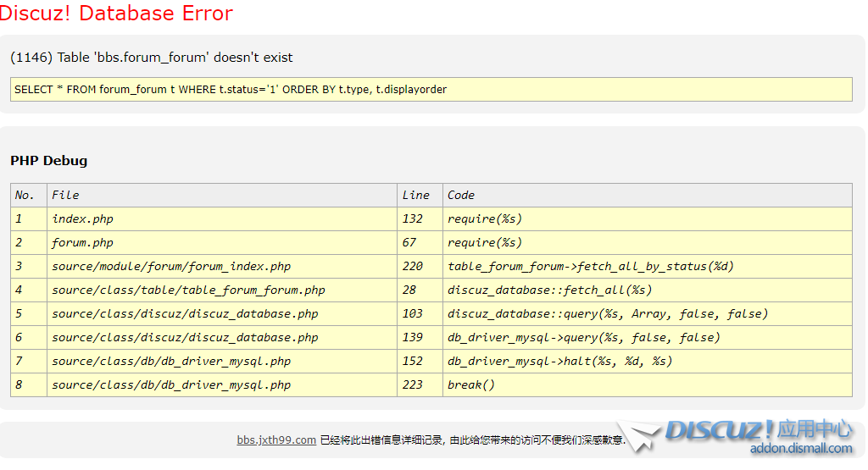Click the 'Line' column header
This screenshot has height=470, width=868.
point(420,195)
